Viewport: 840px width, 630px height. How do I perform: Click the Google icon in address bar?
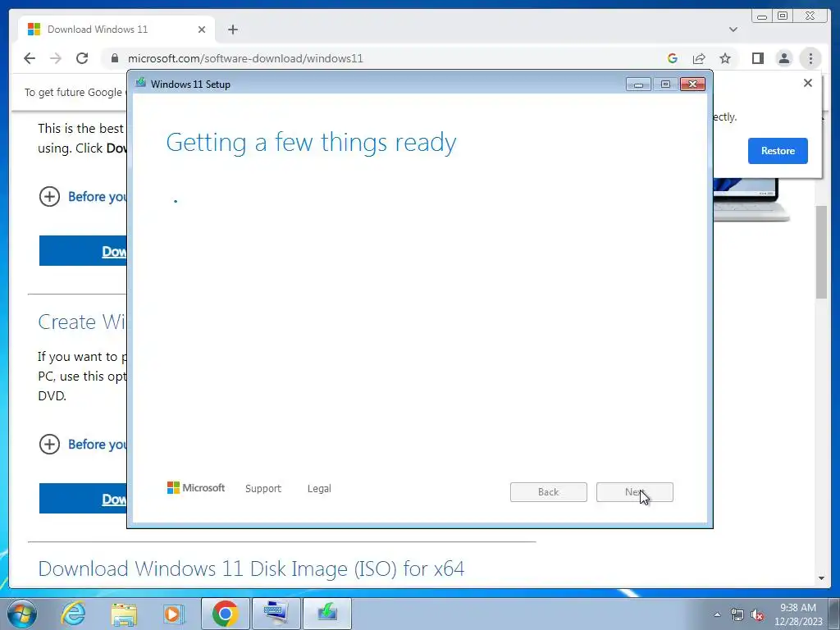(673, 58)
